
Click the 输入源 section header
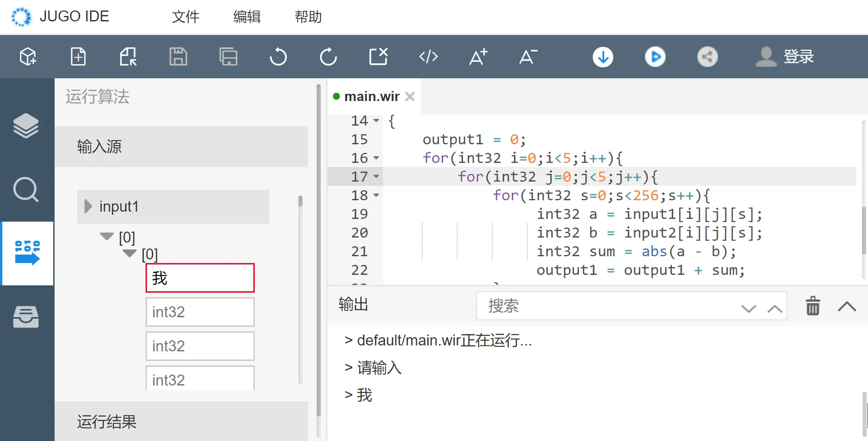coord(181,147)
